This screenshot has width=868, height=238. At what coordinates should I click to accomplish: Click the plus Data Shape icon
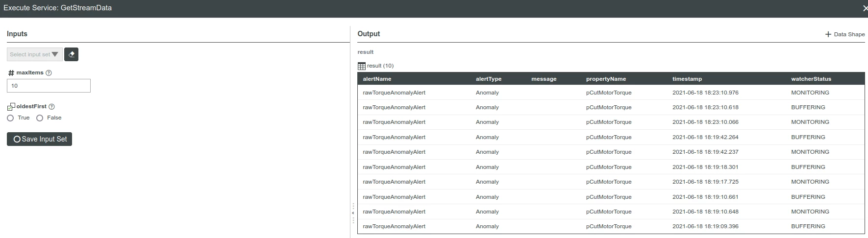pyautogui.click(x=828, y=34)
